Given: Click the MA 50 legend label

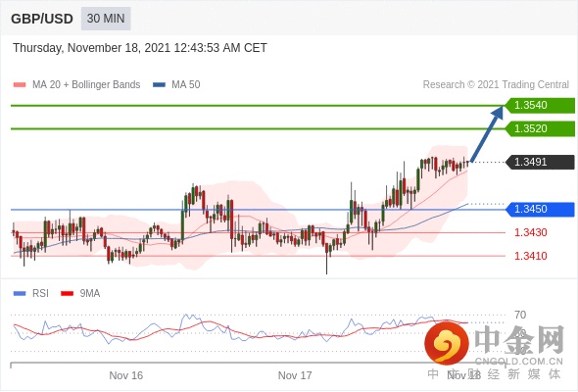Looking at the screenshot, I should click(186, 85).
